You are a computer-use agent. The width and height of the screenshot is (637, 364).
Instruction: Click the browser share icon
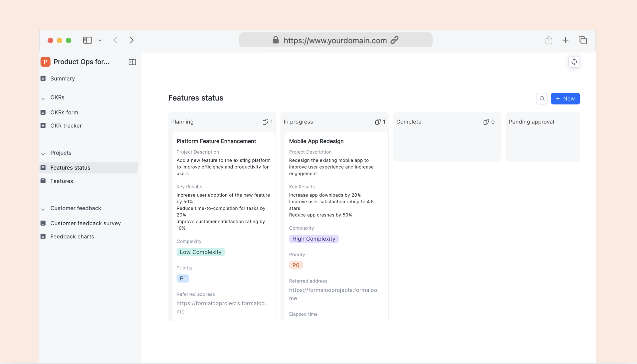(549, 40)
